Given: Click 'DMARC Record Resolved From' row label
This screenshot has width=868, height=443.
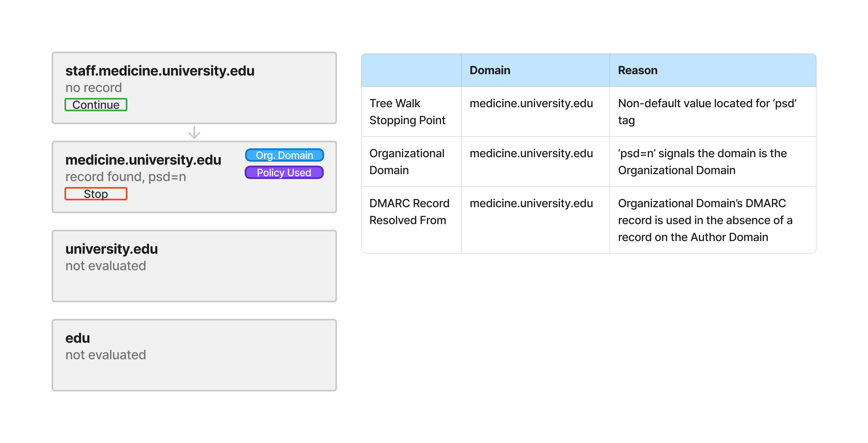Looking at the screenshot, I should click(x=411, y=220).
